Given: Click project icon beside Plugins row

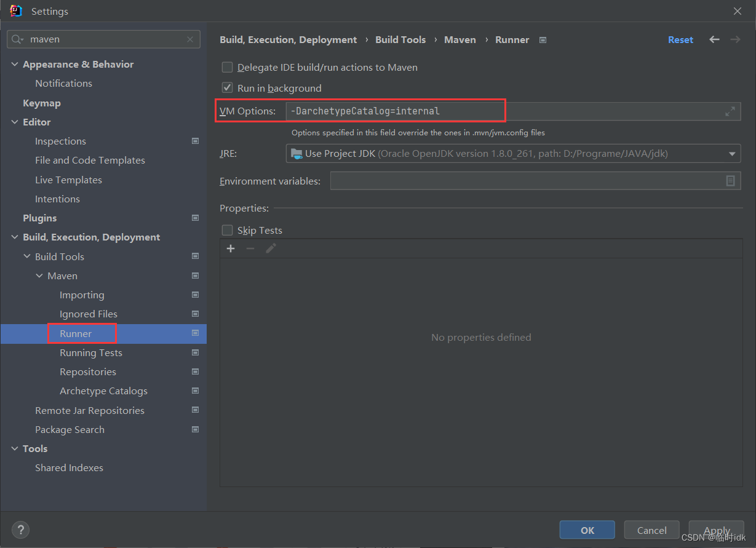Looking at the screenshot, I should click(195, 218).
